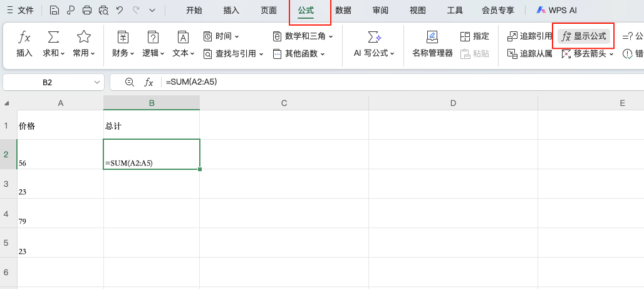
Task: Select cell A4 containing 79
Action: (60, 213)
